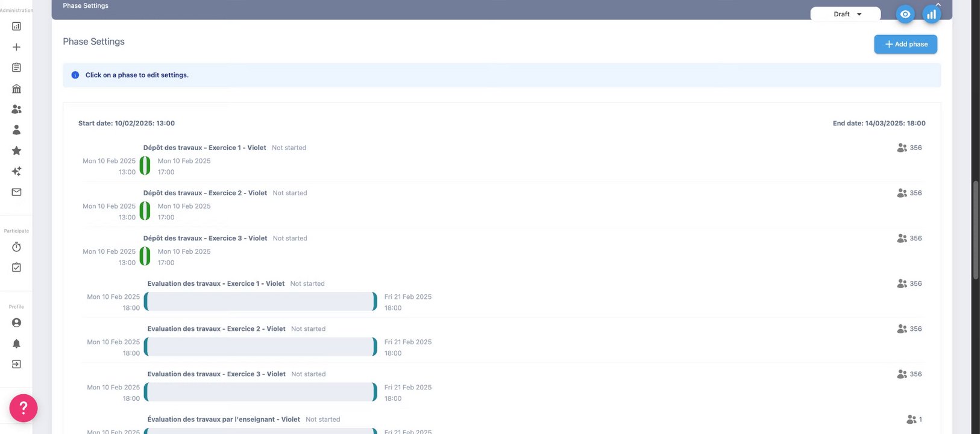Open the mail envelope icon in sidebar

coord(16,192)
